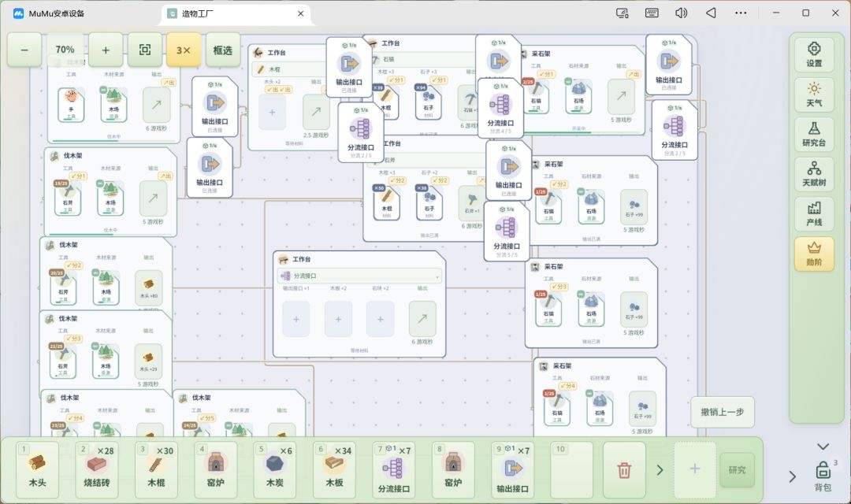Select 木板 in hotbar slot 6

334,470
